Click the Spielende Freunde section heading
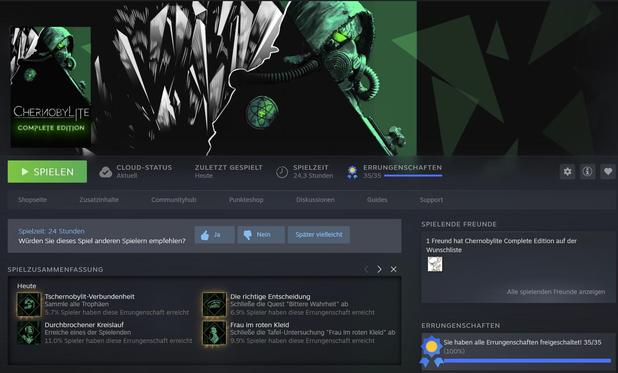The image size is (618, 373). pos(459,224)
